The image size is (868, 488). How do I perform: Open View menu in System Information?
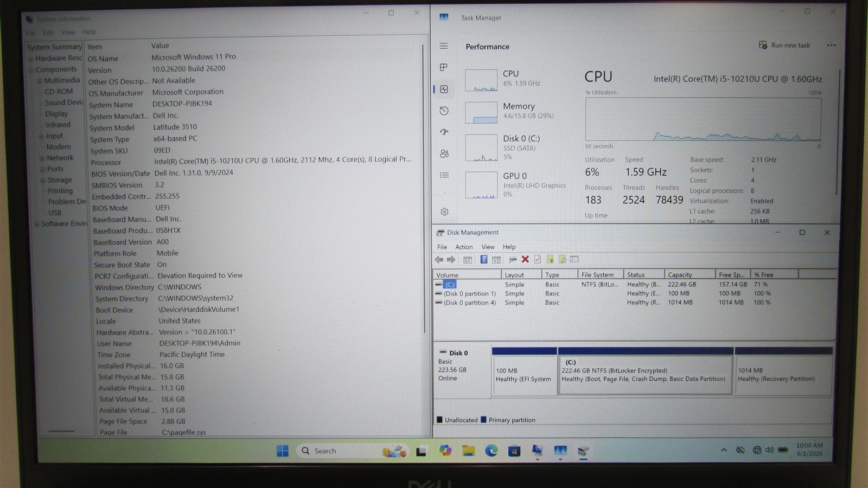tap(68, 33)
